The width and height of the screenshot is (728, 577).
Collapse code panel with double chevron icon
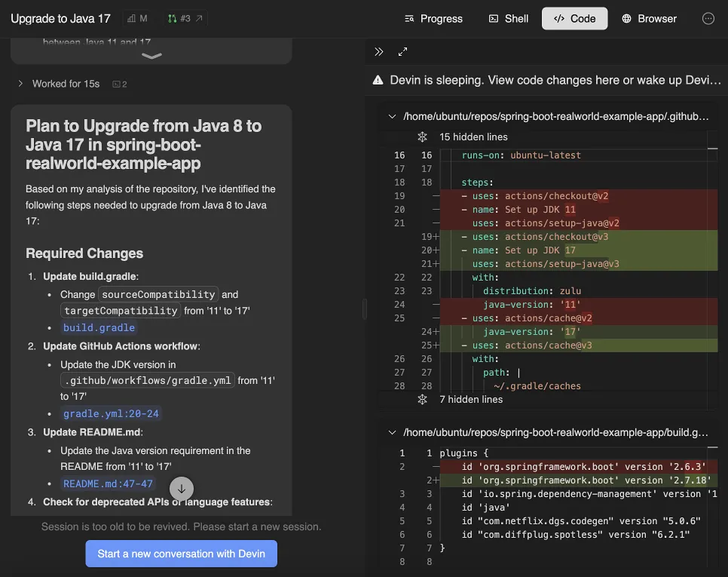click(x=379, y=51)
